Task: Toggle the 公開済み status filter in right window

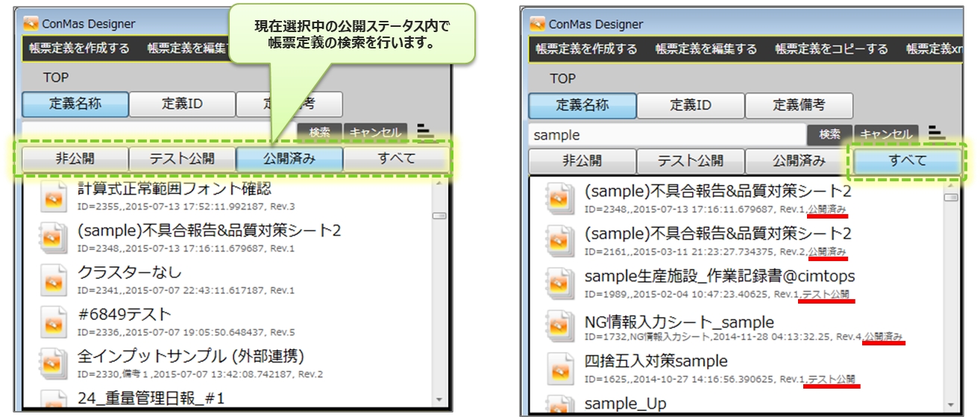Action: tap(798, 161)
